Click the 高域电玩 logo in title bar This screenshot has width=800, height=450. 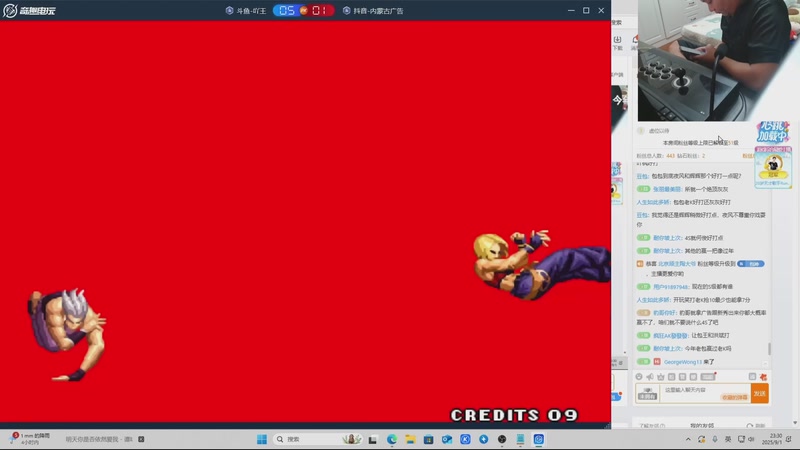(29, 10)
